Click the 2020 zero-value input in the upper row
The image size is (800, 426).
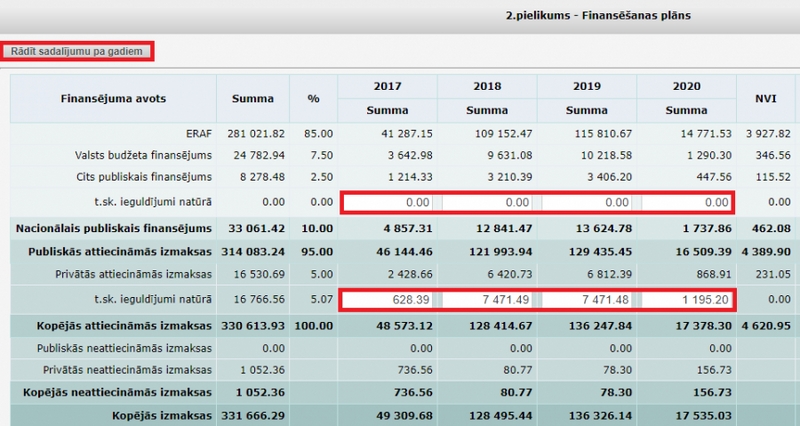pos(685,203)
